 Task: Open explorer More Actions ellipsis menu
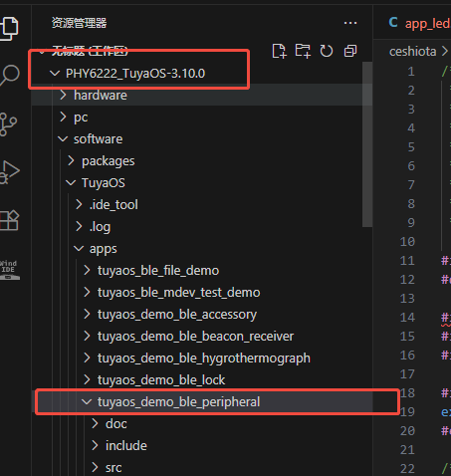350,23
